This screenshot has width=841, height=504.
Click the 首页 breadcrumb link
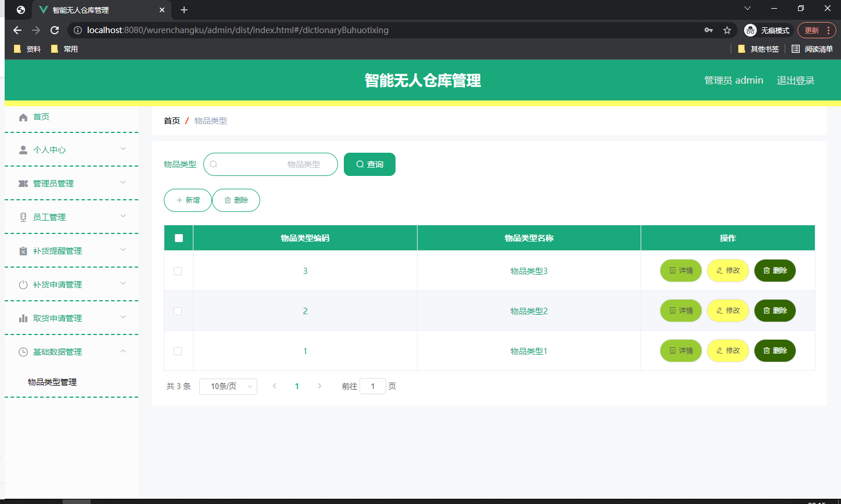click(172, 121)
